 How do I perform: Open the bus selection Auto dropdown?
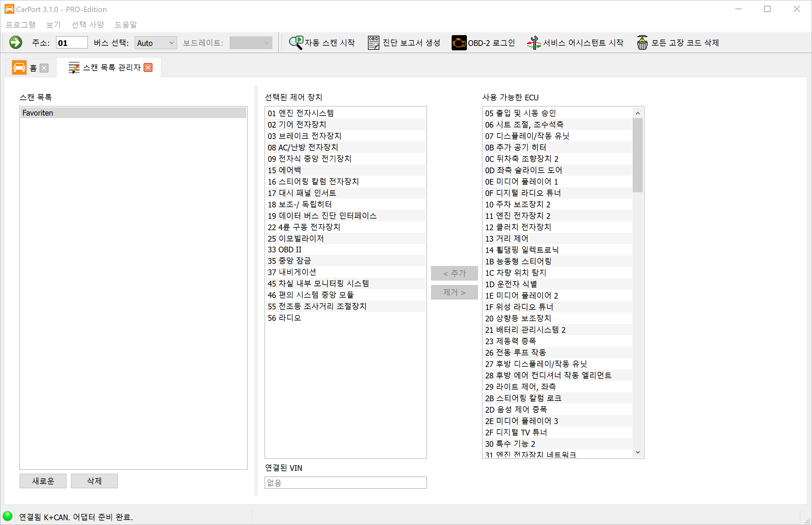(156, 43)
